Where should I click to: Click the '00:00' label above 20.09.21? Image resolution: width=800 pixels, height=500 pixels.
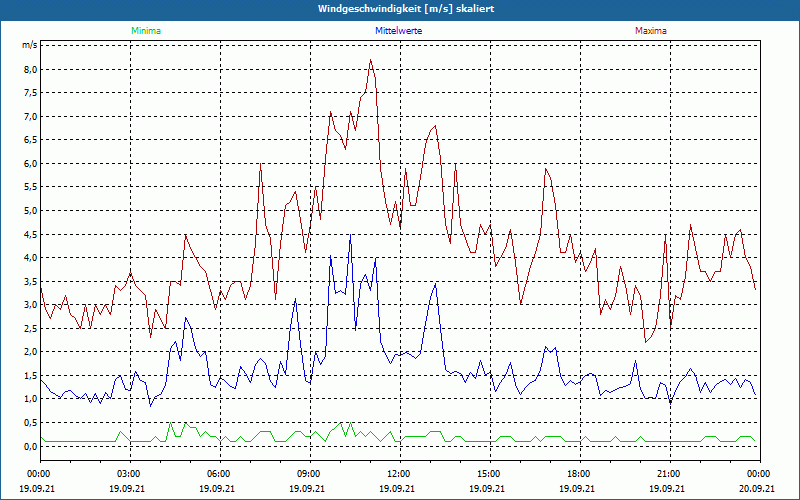click(x=757, y=474)
